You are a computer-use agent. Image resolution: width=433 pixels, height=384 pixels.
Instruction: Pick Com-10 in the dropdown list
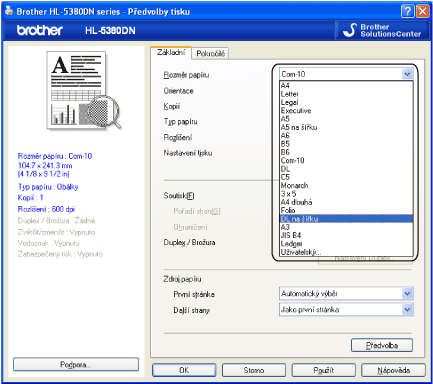(346, 161)
